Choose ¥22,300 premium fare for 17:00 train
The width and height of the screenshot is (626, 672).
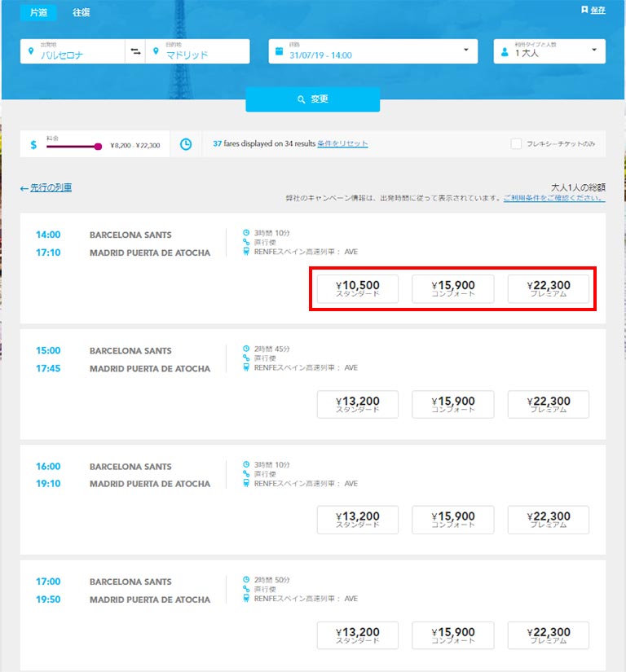coord(549,635)
